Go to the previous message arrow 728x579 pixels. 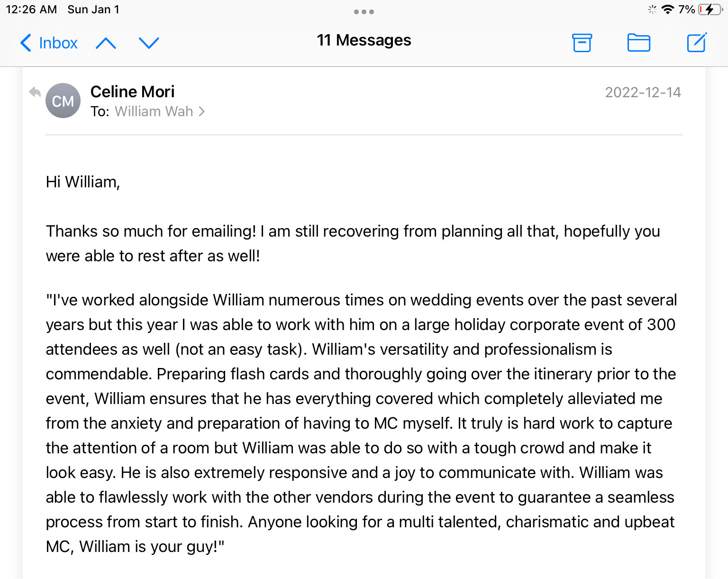point(106,43)
